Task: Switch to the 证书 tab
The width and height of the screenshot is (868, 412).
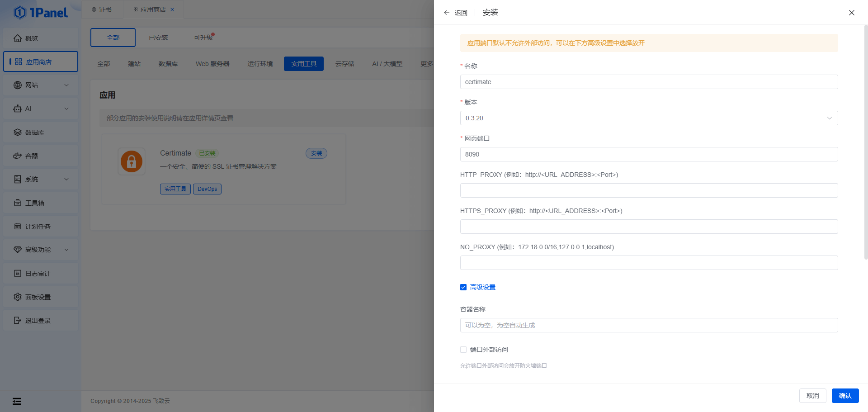Action: (x=102, y=9)
